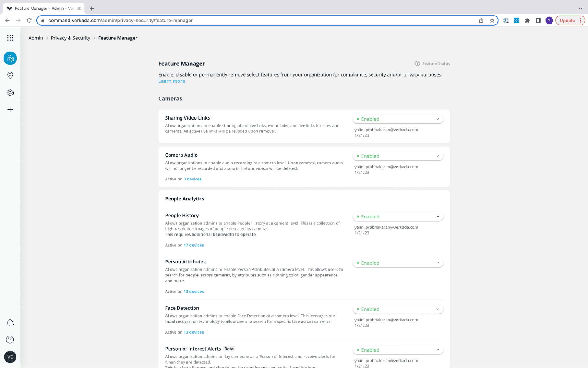
Task: Open the notifications bell icon
Action: (10, 323)
